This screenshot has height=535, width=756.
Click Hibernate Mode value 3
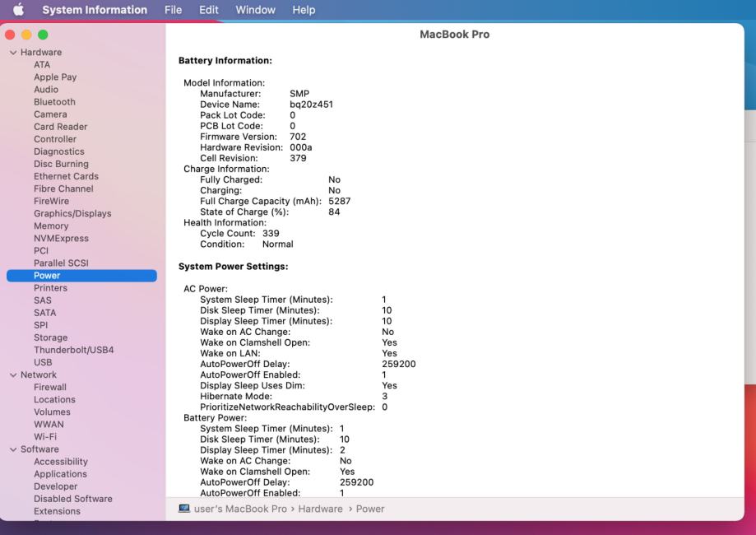(384, 396)
